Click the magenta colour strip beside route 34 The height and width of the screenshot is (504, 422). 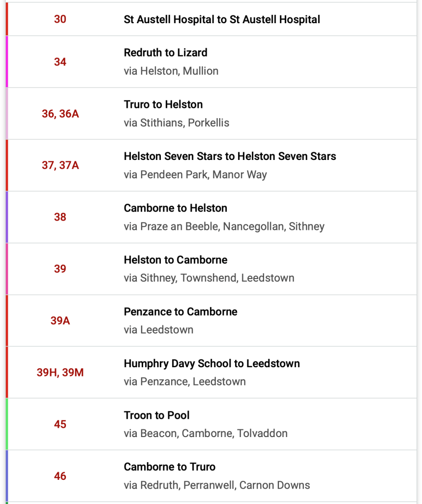click(7, 62)
